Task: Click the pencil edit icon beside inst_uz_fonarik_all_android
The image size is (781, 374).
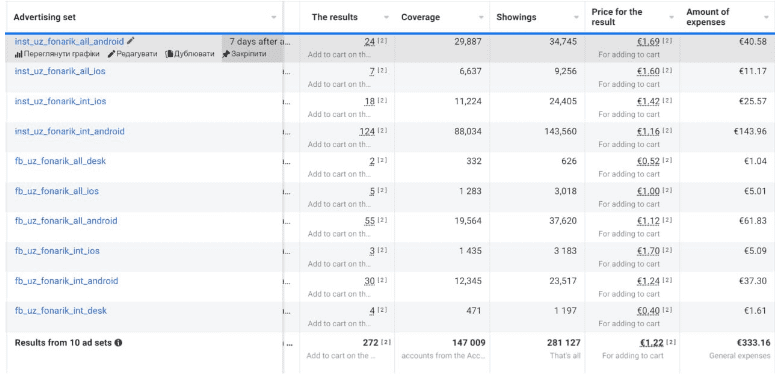Action: pyautogui.click(x=130, y=41)
